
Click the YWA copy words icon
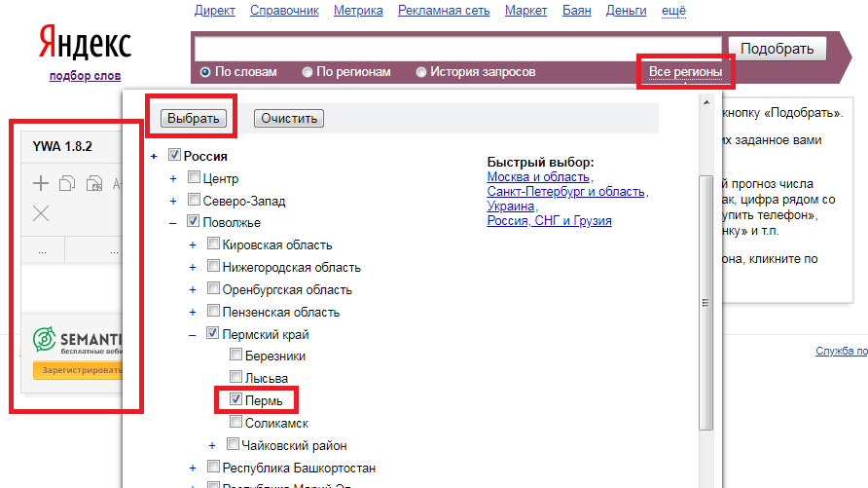tap(67, 183)
